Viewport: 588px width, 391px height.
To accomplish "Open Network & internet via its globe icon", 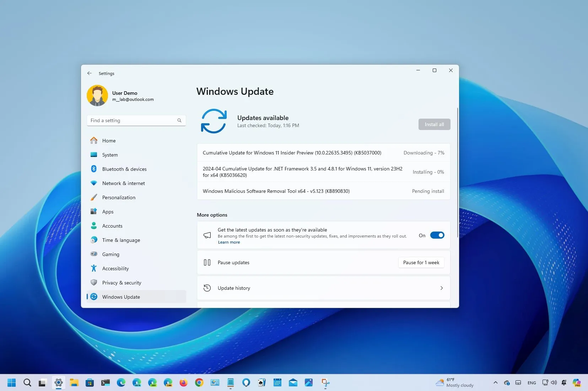I will (x=93, y=183).
